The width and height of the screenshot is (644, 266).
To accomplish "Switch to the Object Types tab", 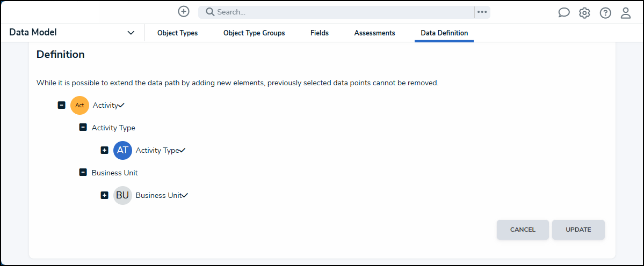I will [177, 33].
